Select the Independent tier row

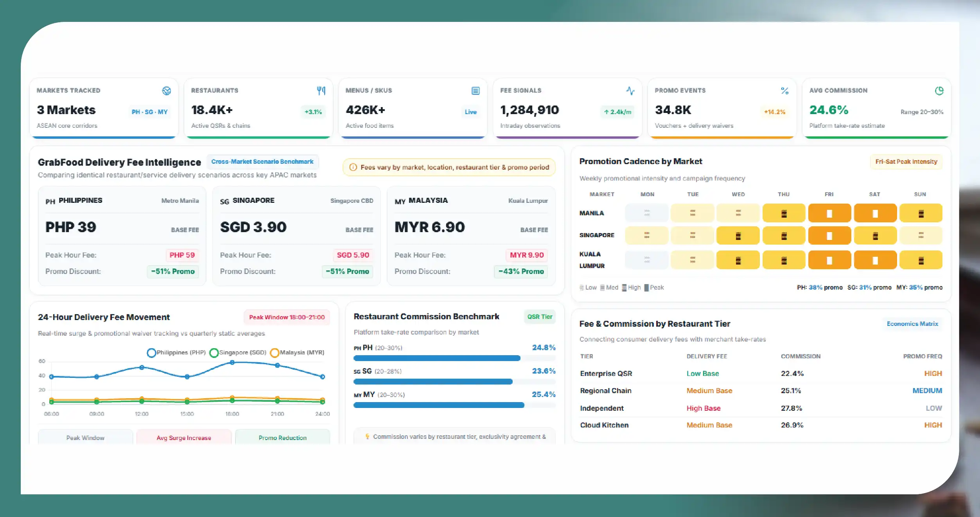761,408
